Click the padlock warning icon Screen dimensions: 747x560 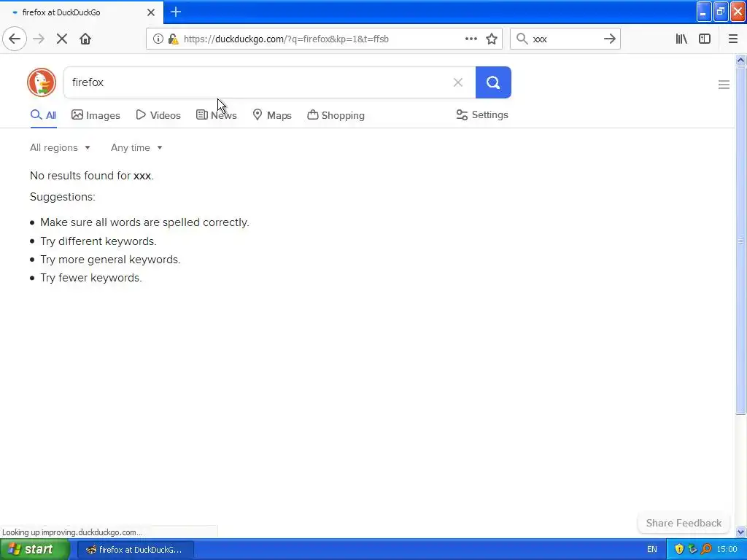(174, 39)
